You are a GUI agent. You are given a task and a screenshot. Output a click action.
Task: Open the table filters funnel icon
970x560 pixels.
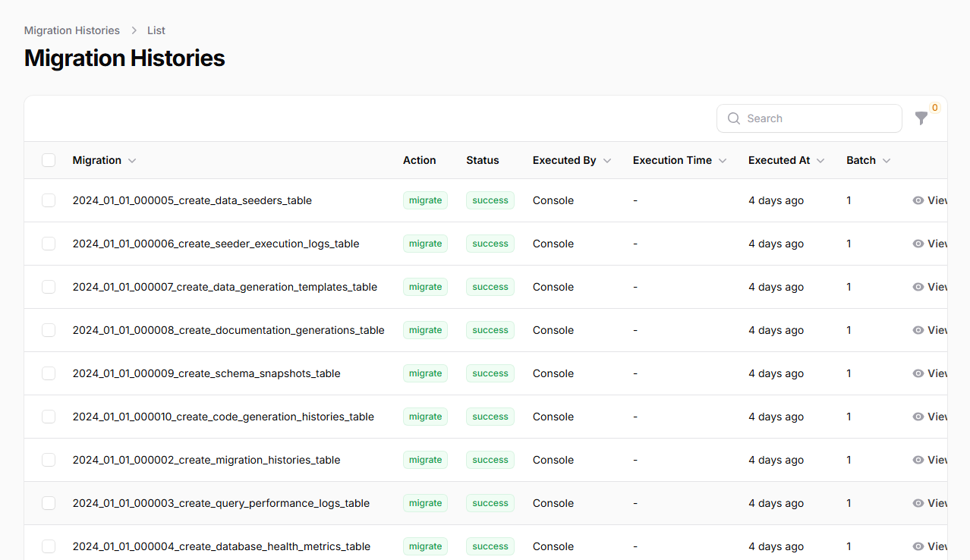921,118
